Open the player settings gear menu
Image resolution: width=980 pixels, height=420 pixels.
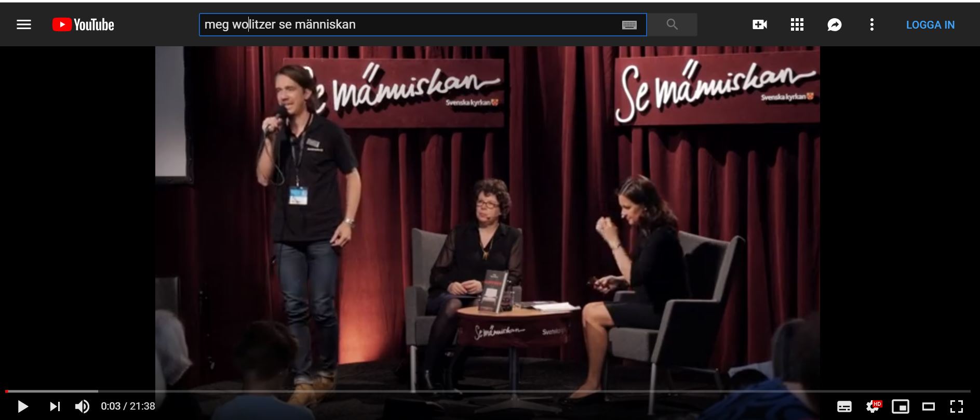coord(872,406)
